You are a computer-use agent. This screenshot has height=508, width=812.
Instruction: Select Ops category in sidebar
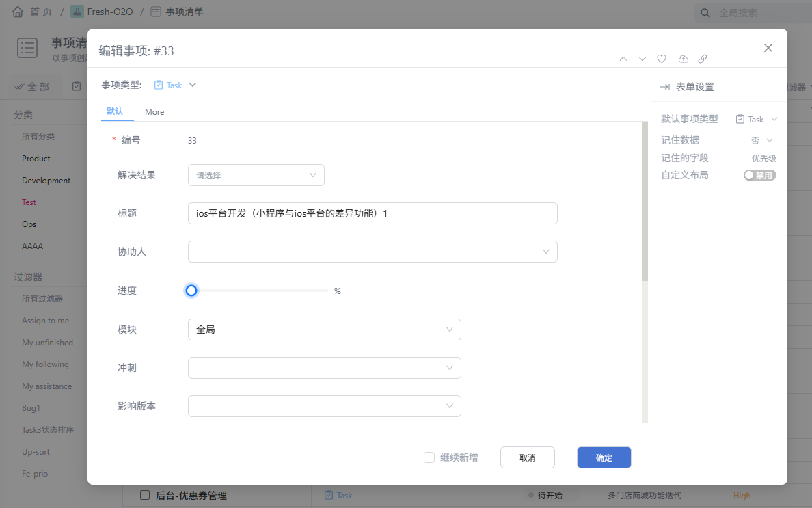pos(29,224)
